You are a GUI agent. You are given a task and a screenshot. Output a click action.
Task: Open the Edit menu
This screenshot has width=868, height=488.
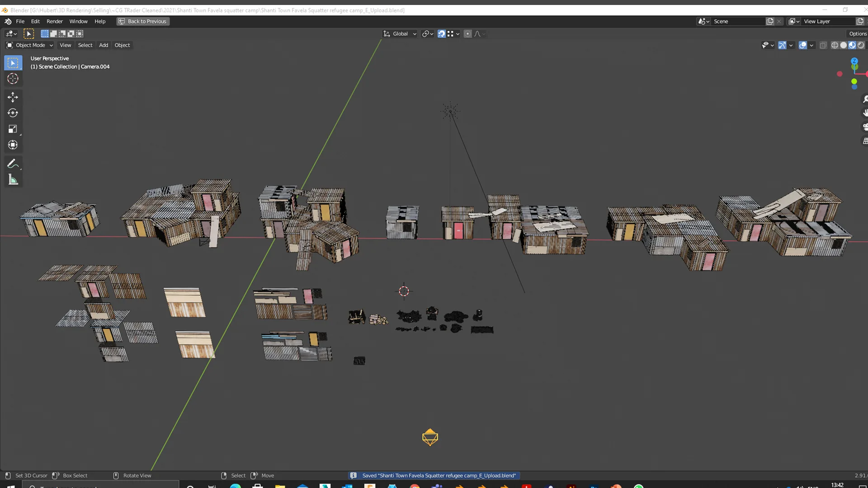(x=35, y=21)
